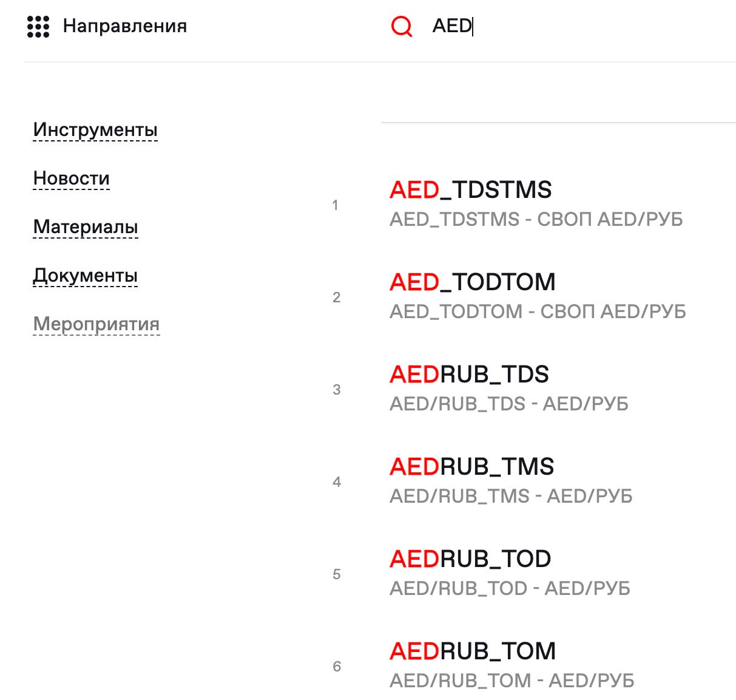Open the Мероприятия category
The width and height of the screenshot is (736, 700).
96,324
